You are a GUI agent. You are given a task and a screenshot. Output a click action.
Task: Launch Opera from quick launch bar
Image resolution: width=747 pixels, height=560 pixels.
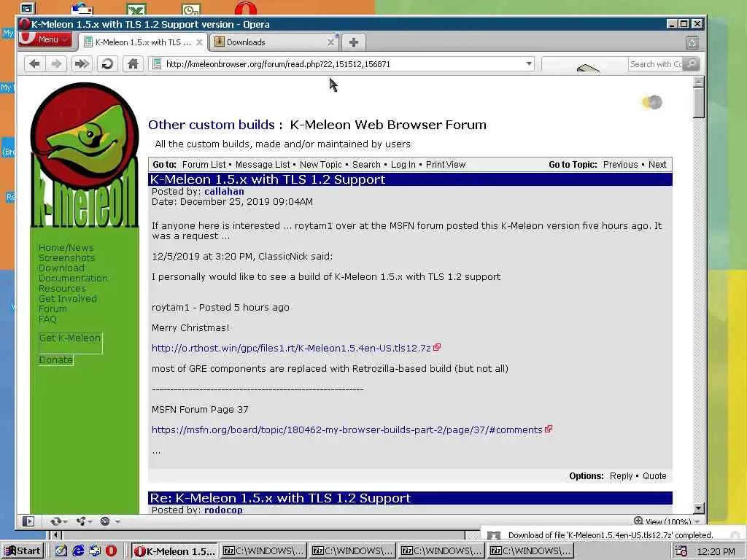tap(111, 551)
